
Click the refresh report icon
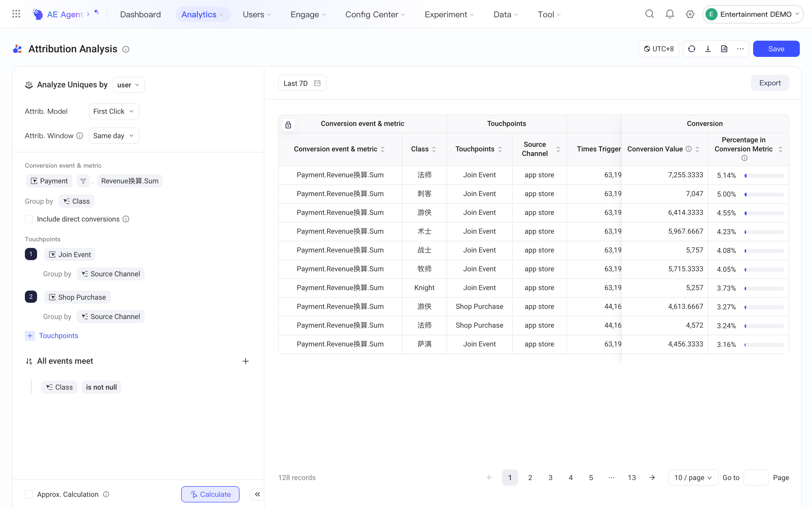691,49
